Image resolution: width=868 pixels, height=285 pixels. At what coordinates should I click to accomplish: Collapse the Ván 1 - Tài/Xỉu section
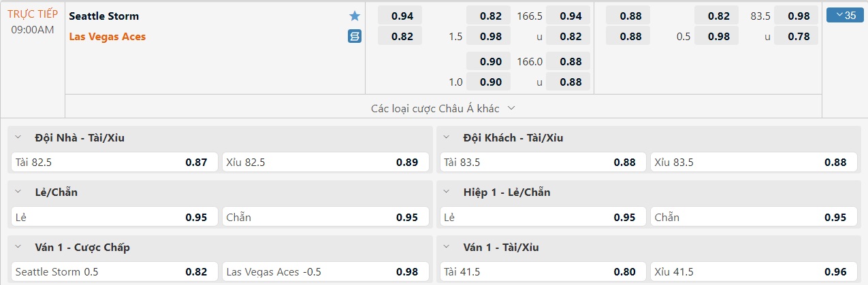coord(447,248)
